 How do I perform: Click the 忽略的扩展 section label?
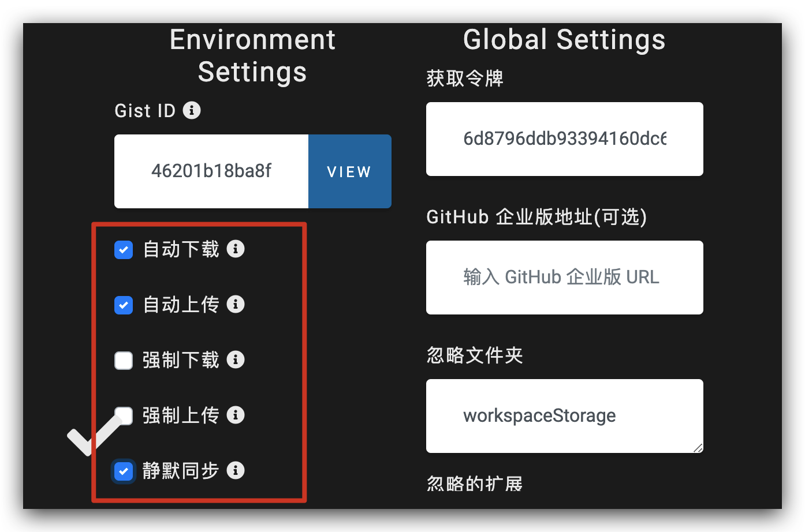(474, 484)
